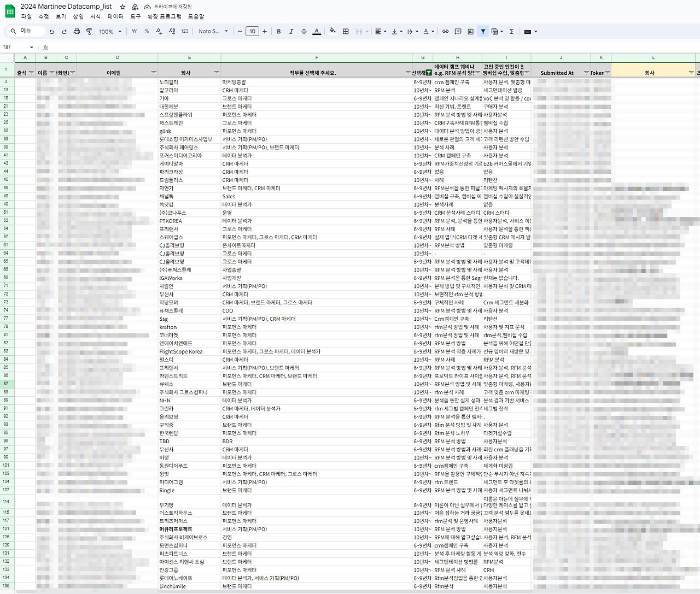Decrease font size with the minus button

click(x=240, y=32)
